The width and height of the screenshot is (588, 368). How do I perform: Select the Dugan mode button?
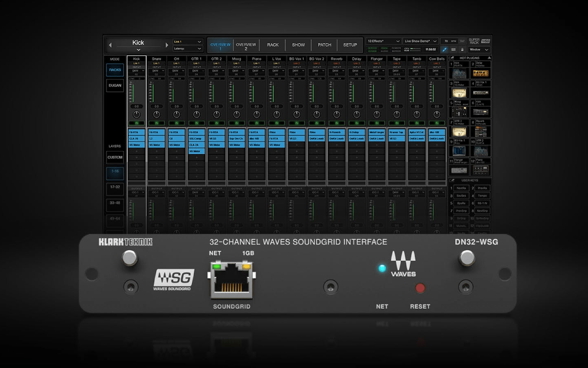(x=115, y=85)
